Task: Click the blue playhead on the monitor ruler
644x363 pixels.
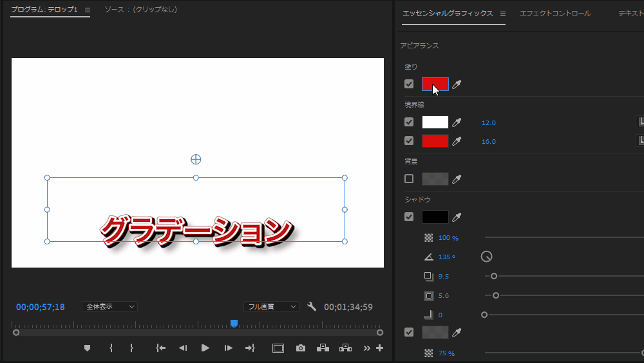Action: pos(234,324)
